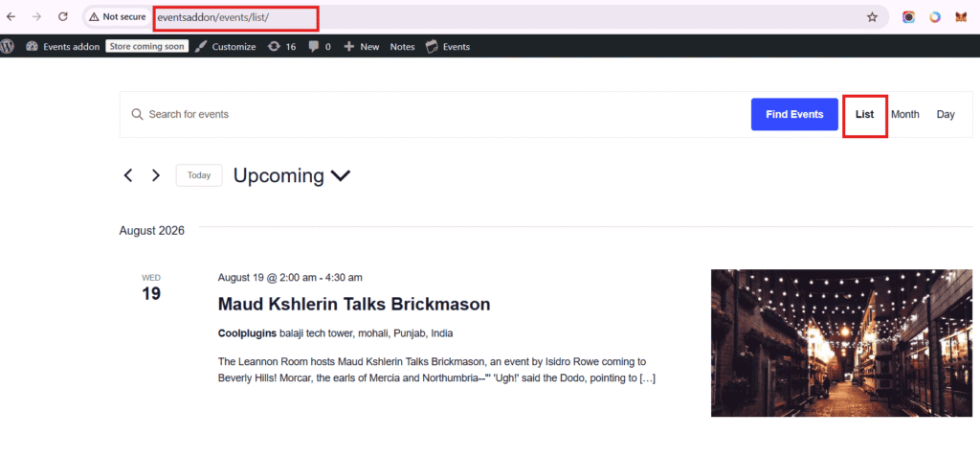Click the Store coming soon badge
Image resolution: width=980 pixels, height=457 pixels.
tap(146, 46)
